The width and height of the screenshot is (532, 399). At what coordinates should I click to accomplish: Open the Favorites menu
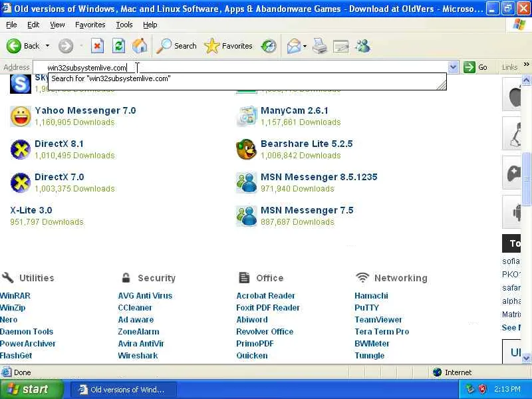coord(90,25)
